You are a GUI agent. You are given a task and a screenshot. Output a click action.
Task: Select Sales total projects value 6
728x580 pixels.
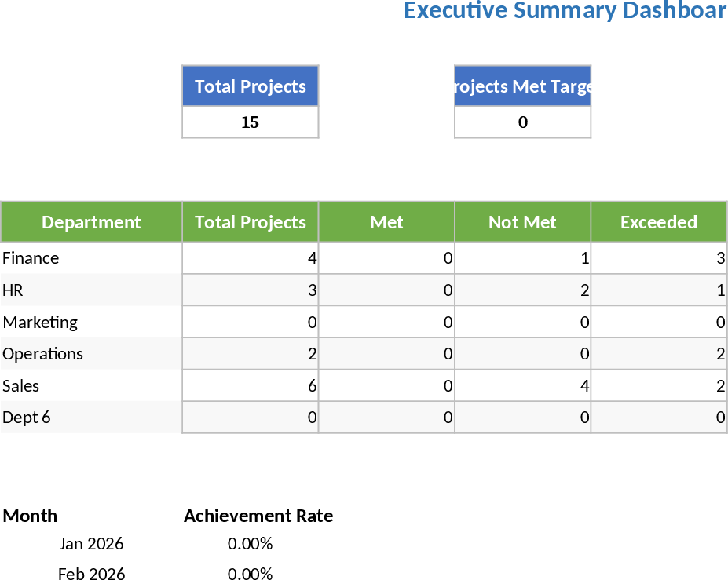(x=250, y=385)
